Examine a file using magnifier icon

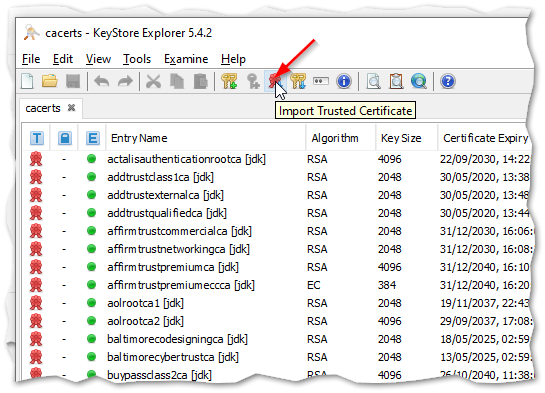tap(373, 81)
